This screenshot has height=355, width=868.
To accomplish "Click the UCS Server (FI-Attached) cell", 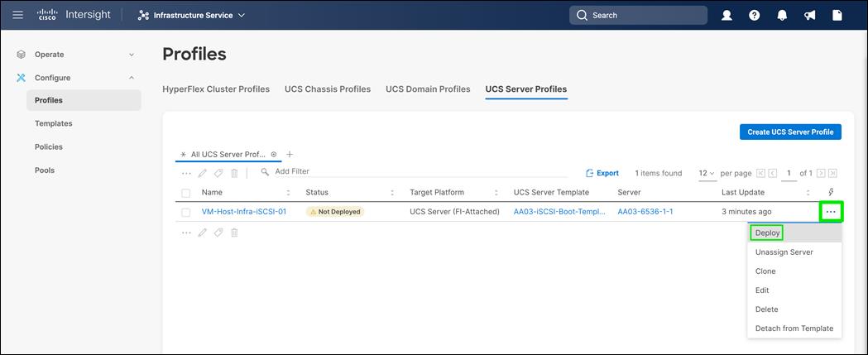I will point(454,212).
